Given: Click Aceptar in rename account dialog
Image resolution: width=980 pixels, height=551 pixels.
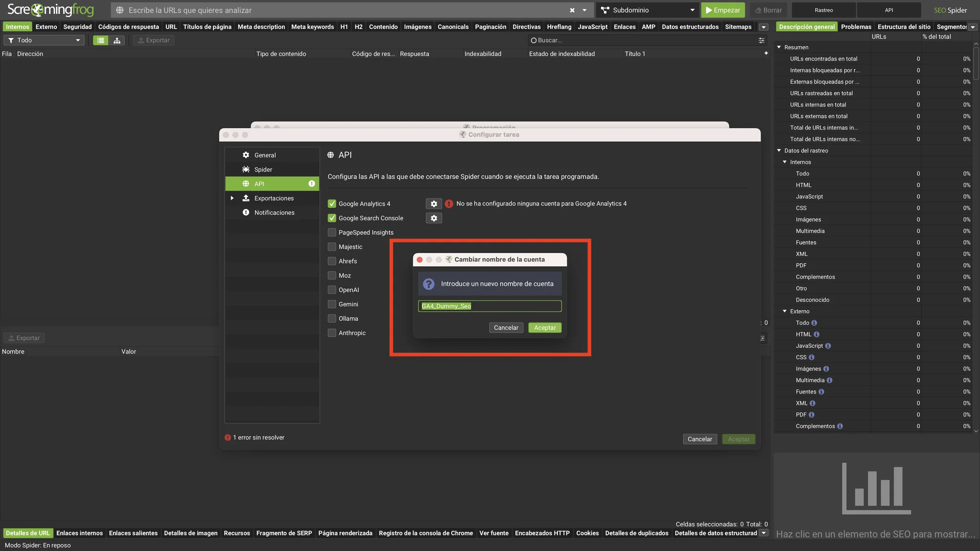Looking at the screenshot, I should click(x=545, y=328).
